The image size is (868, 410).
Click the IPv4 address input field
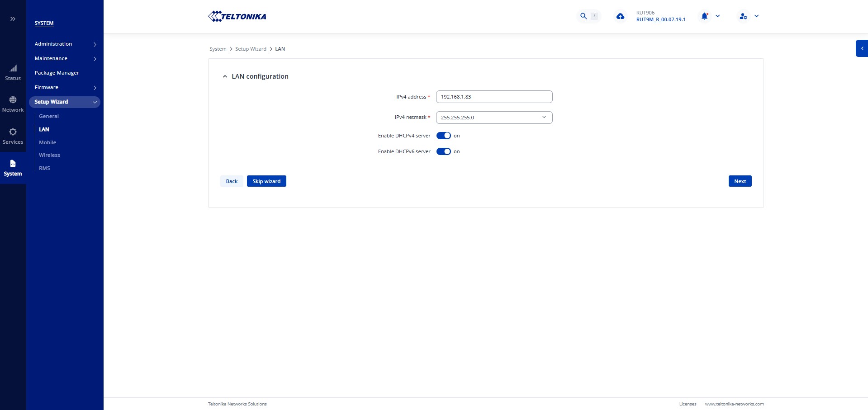tap(494, 97)
